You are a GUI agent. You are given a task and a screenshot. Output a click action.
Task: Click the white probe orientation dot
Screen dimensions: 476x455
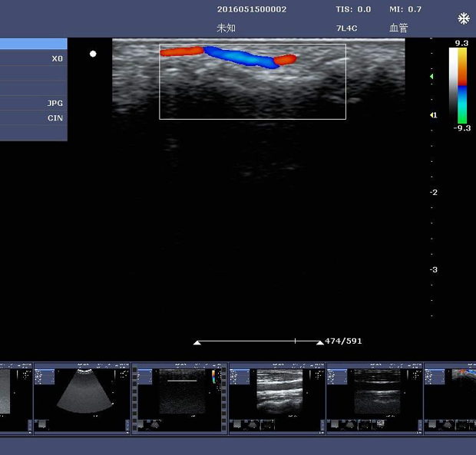[x=93, y=54]
